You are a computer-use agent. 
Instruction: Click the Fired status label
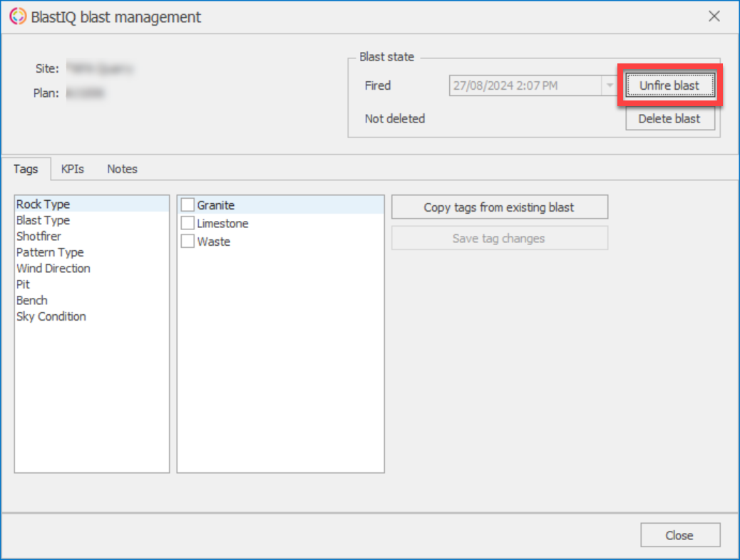point(378,85)
